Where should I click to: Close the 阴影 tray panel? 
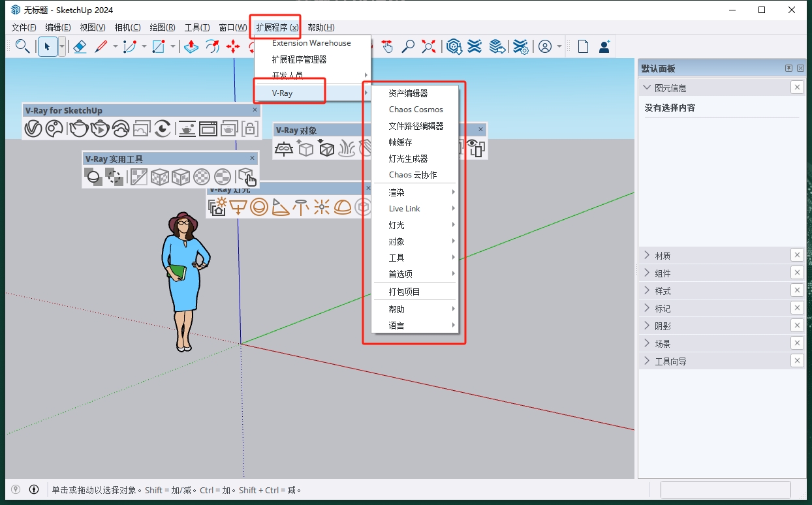click(797, 326)
